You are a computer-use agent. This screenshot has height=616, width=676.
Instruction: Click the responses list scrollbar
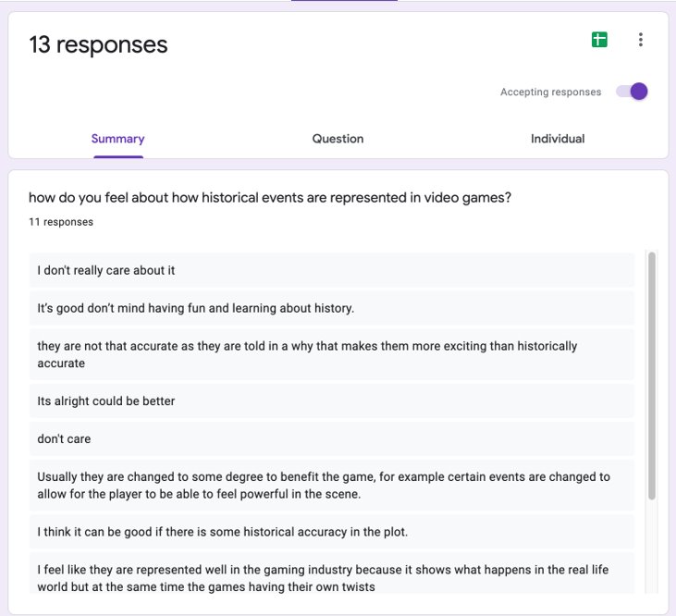[x=652, y=376]
